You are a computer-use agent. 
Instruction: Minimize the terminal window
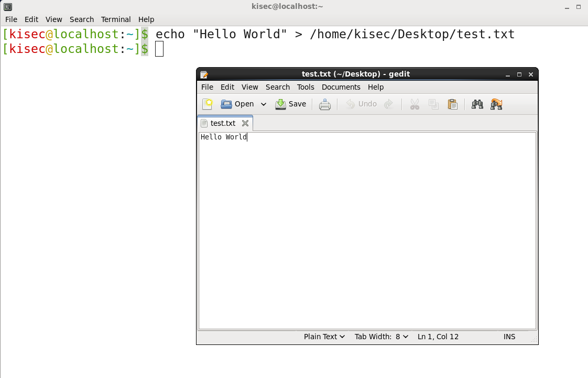pyautogui.click(x=567, y=7)
